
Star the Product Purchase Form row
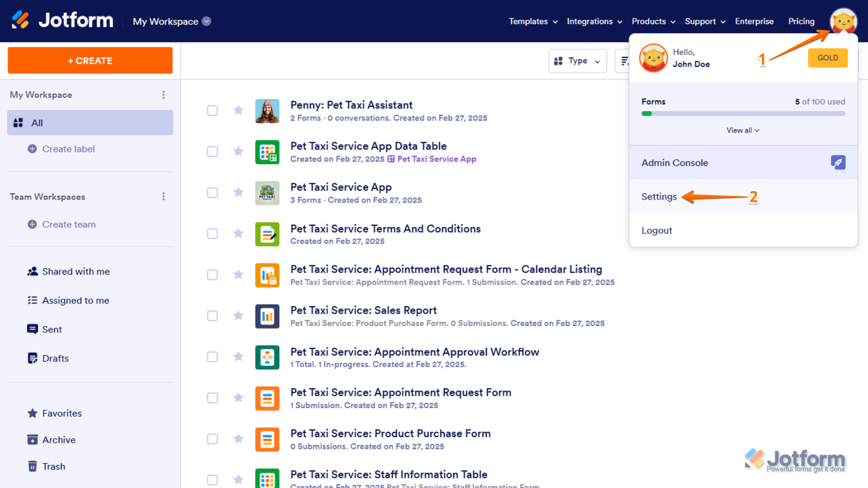click(x=238, y=439)
